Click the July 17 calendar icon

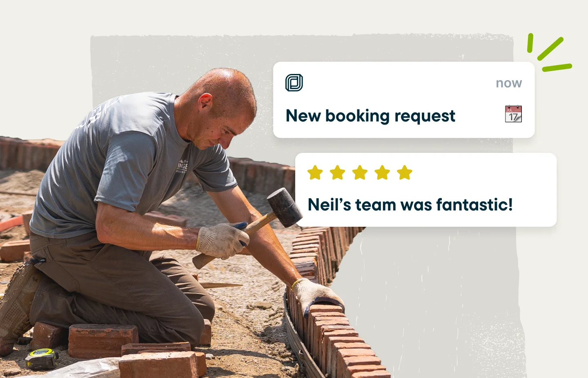(513, 114)
